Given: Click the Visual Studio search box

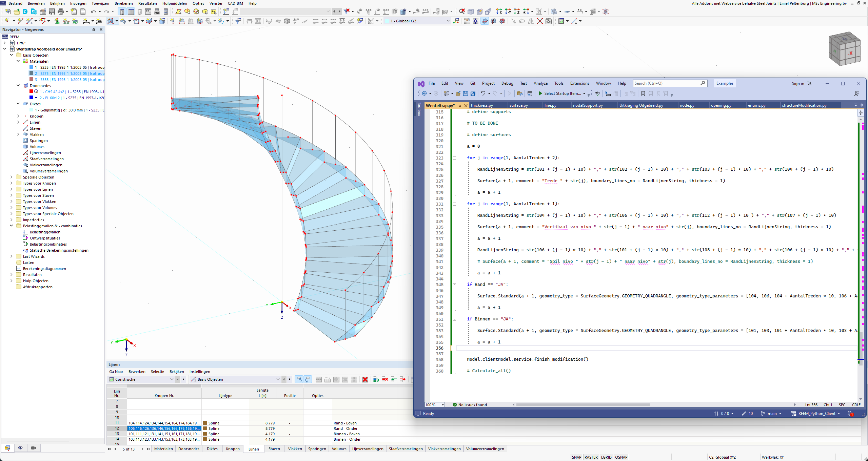Looking at the screenshot, I should [x=666, y=83].
